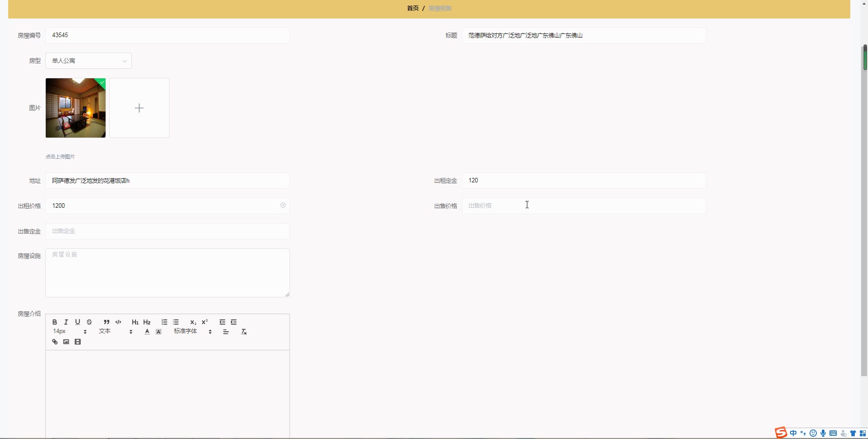868x439 pixels.
Task: Open the 标准字体 font family dropdown
Action: tap(193, 332)
